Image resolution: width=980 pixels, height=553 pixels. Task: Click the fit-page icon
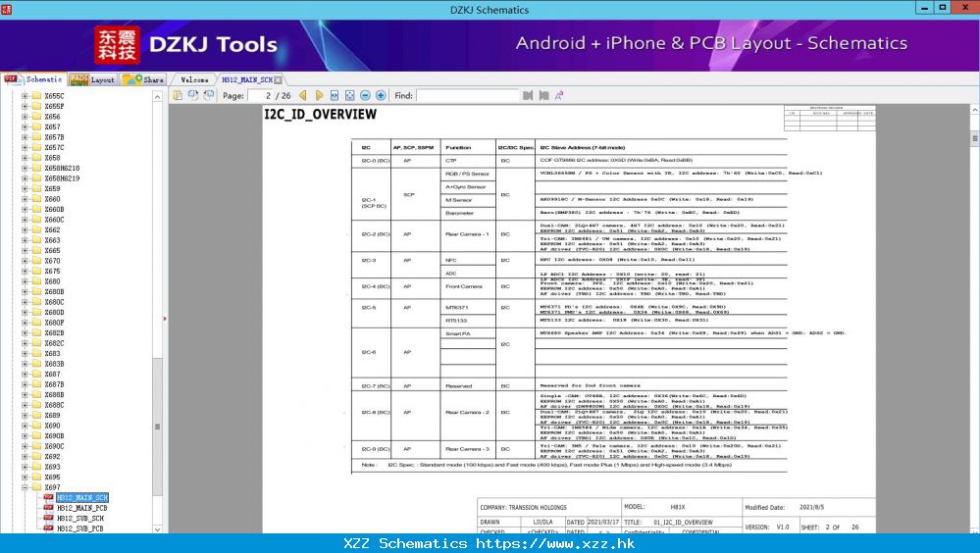point(350,96)
